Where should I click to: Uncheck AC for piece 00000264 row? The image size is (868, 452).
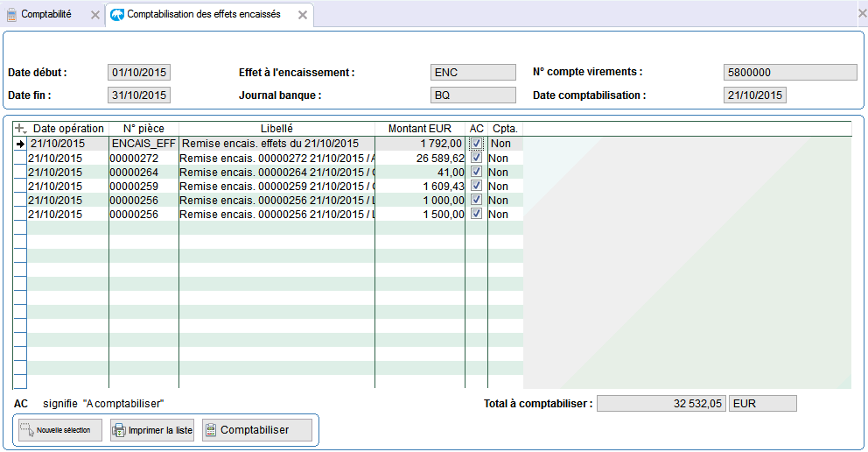coord(476,172)
